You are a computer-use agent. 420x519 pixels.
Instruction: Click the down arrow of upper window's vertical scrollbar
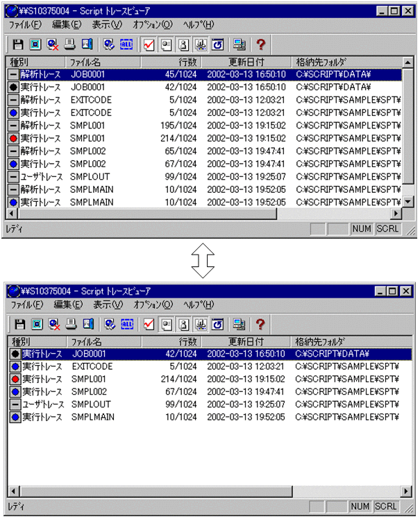[x=408, y=202]
